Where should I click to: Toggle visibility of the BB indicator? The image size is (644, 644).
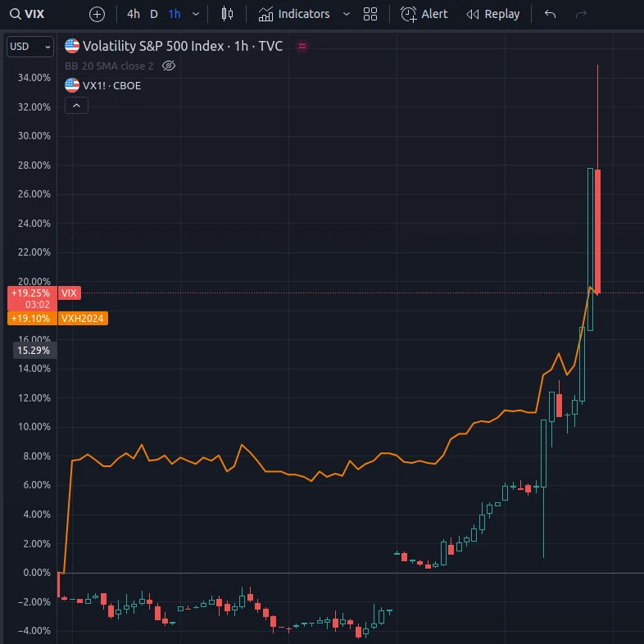pyautogui.click(x=169, y=66)
